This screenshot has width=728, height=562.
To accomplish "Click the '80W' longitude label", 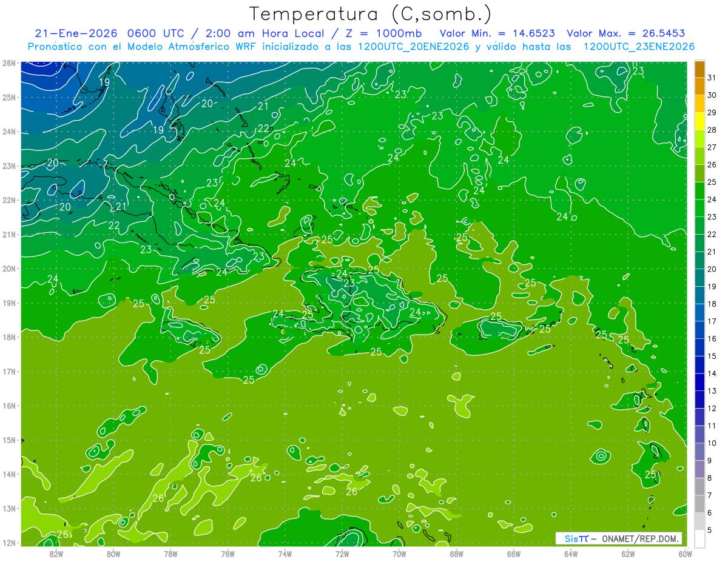I will (x=113, y=554).
